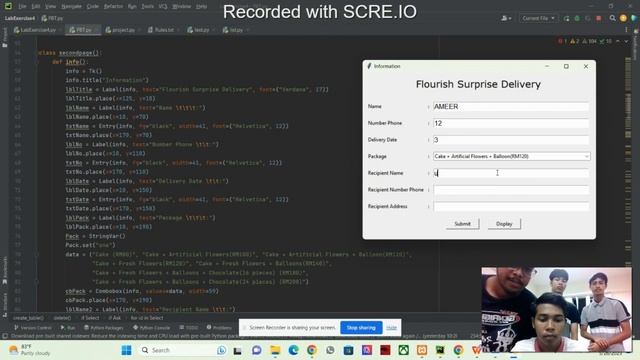Click the Recipient Address entry field
Screen dimensions: 640x360
[x=511, y=207]
